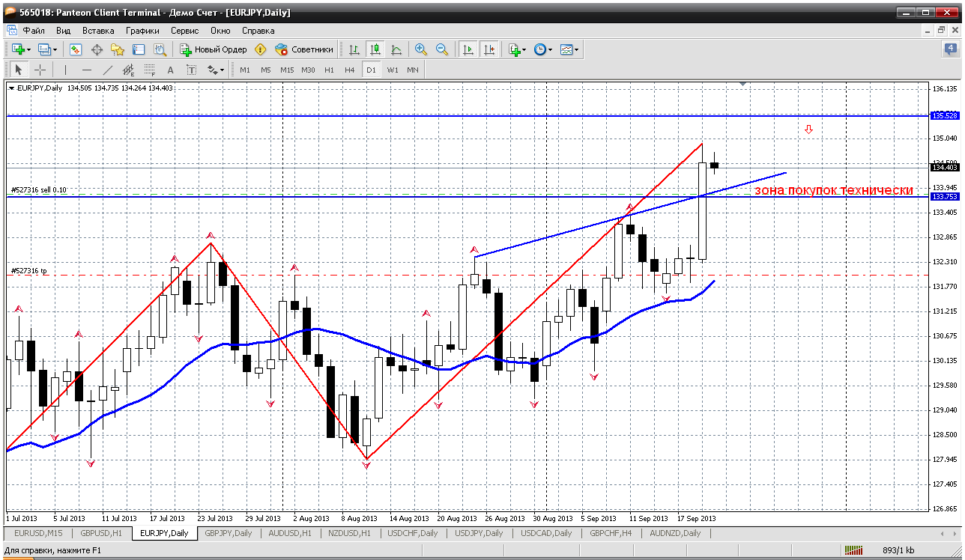This screenshot has height=560, width=965.
Task: Switch timeframe to M5
Action: coord(266,70)
